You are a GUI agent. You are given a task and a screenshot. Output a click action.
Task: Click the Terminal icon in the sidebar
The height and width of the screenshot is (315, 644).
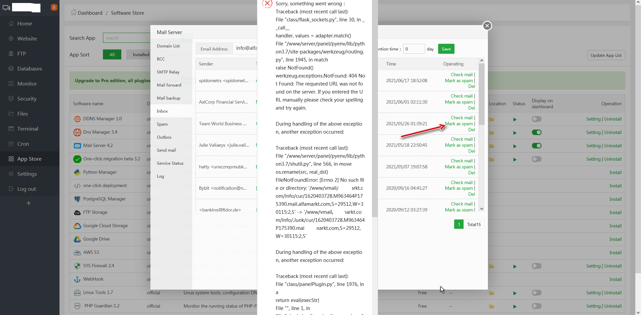tap(11, 129)
